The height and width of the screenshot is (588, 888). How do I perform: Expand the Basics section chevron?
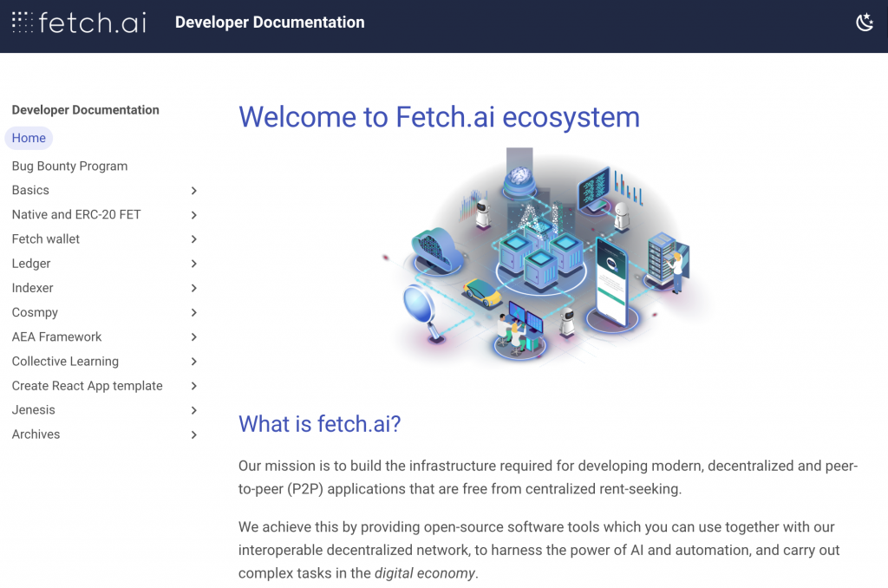pos(193,190)
